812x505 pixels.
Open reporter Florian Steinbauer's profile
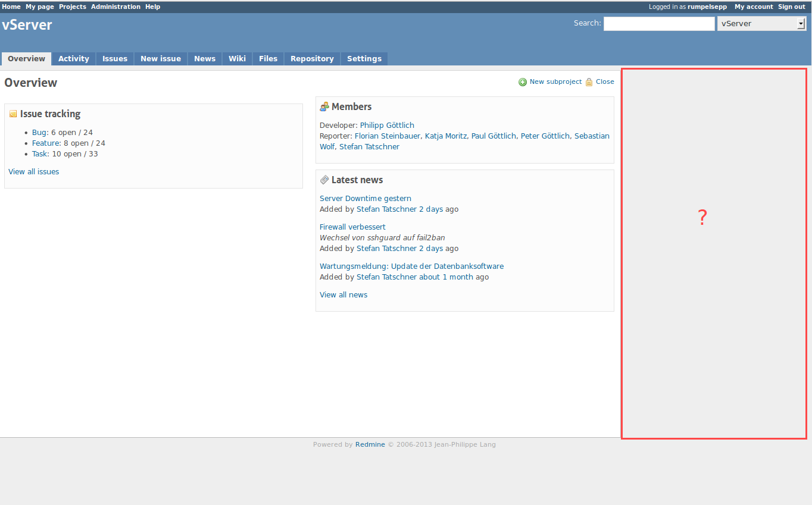(x=388, y=136)
